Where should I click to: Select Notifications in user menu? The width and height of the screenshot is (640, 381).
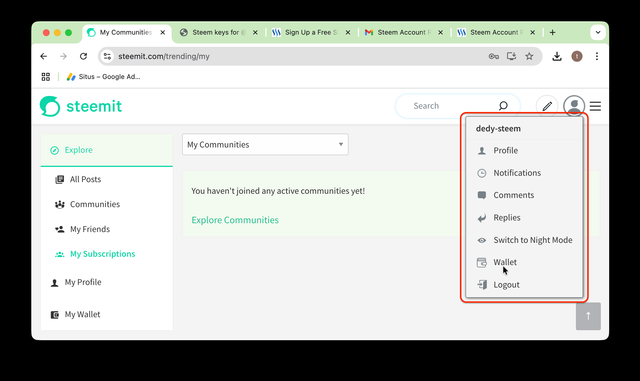pyautogui.click(x=517, y=173)
